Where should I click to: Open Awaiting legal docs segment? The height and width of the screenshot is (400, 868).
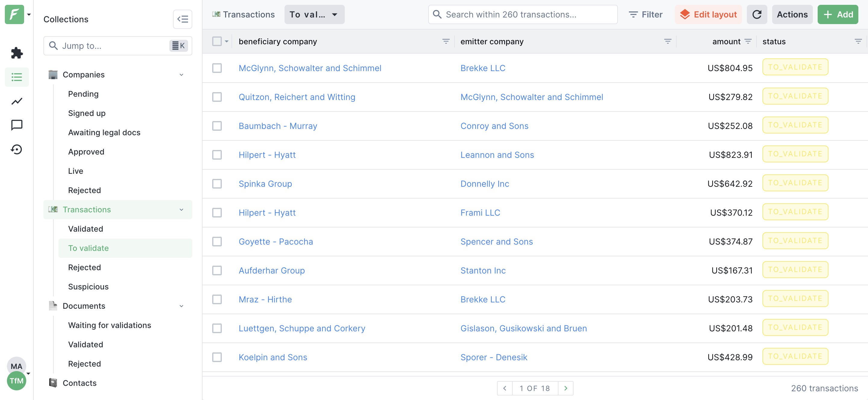click(x=104, y=132)
